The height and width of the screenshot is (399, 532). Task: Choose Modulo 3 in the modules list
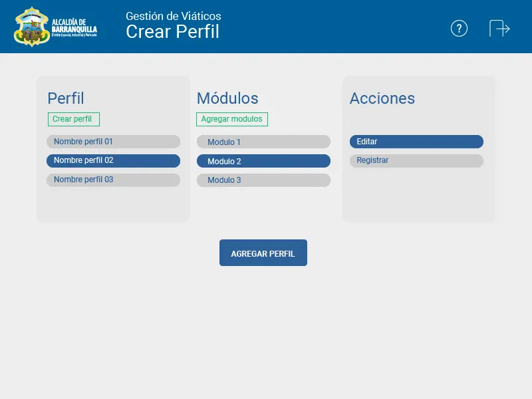[263, 180]
